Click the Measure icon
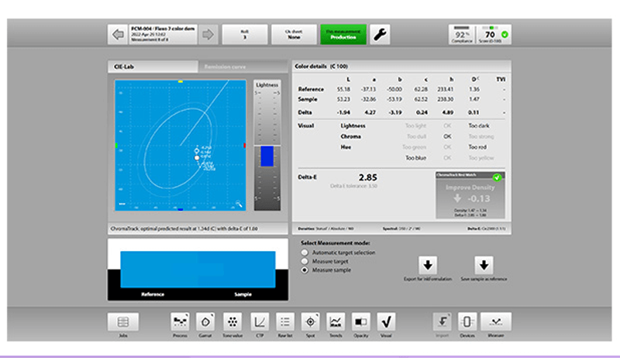620x364 pixels. 496,322
